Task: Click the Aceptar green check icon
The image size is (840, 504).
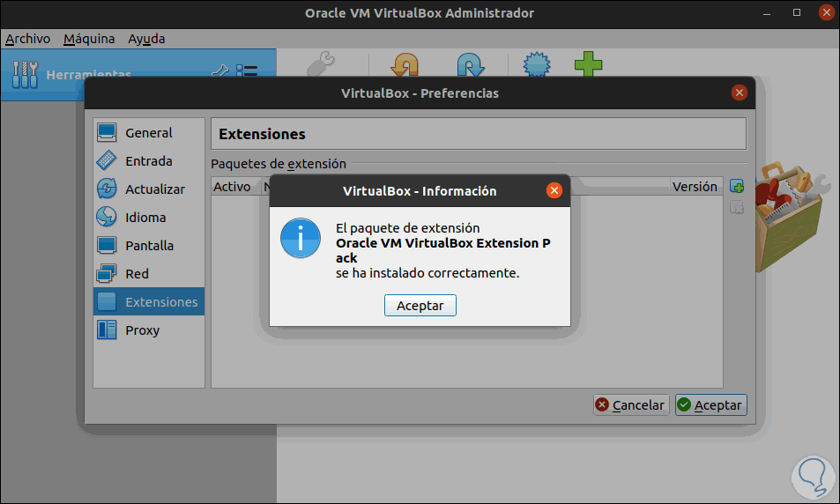Action: [x=684, y=404]
